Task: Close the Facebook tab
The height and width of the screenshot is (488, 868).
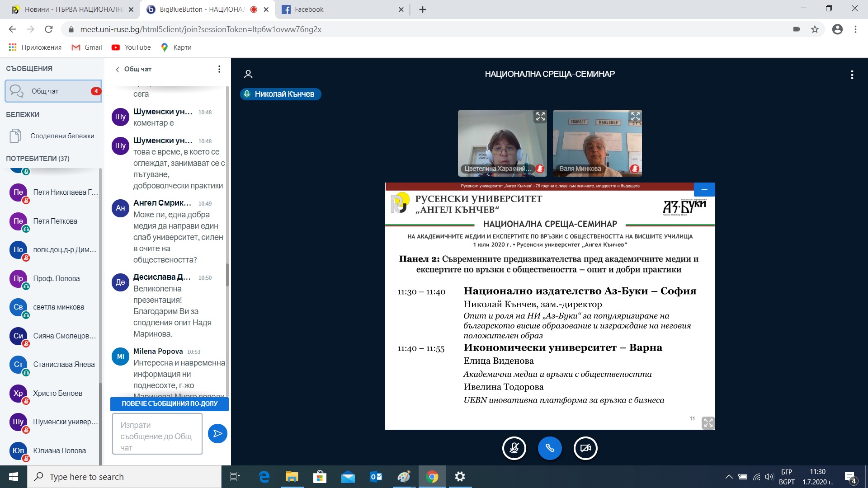Action: point(401,9)
